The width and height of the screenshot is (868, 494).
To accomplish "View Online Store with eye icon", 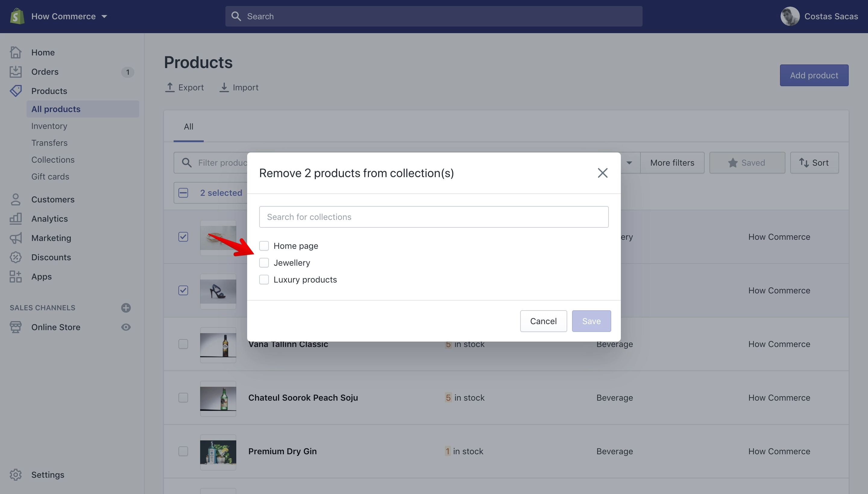I will point(126,327).
